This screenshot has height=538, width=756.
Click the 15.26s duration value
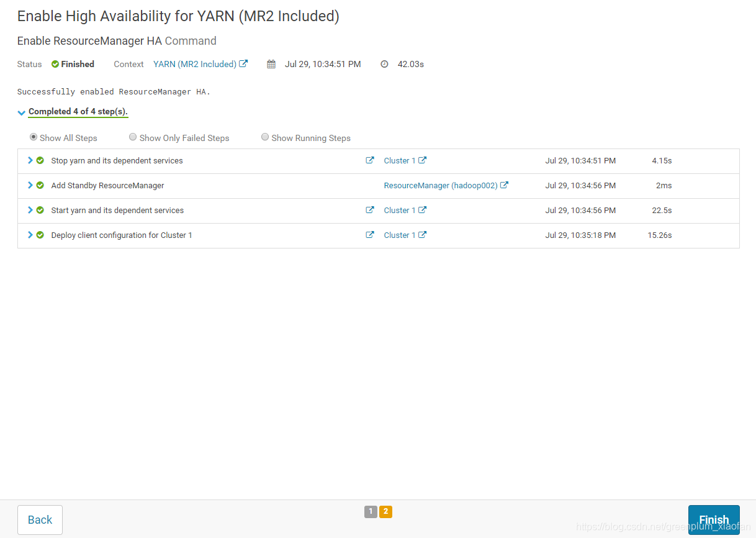click(660, 235)
